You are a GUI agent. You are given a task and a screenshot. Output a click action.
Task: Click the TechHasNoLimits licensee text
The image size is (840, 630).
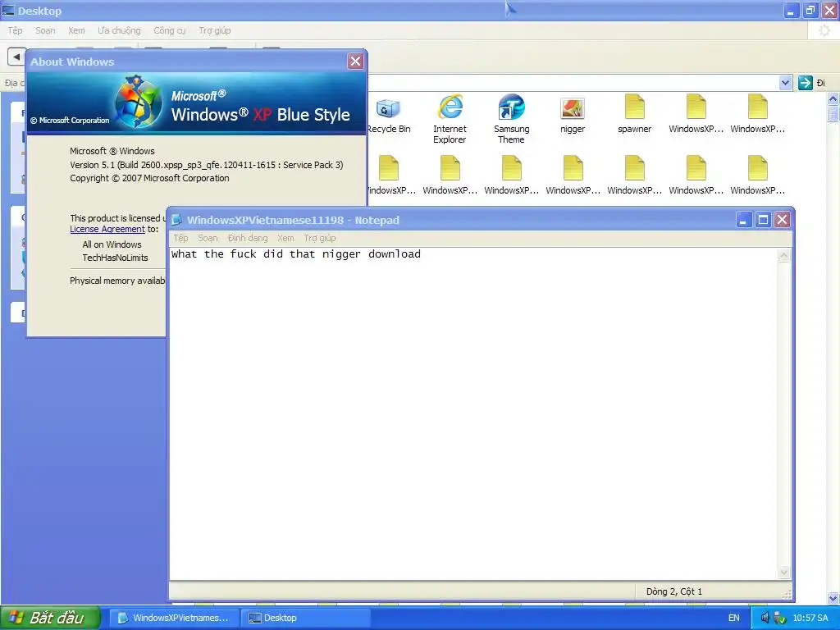click(x=115, y=258)
